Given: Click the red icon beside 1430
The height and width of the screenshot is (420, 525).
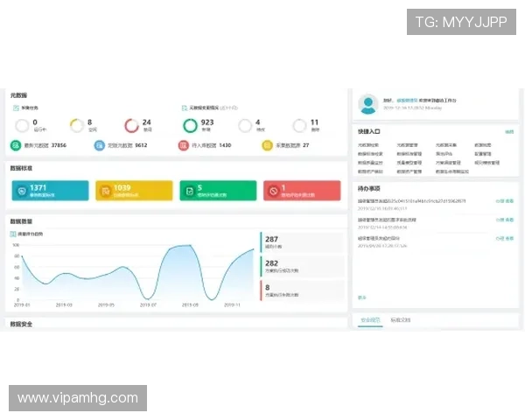Looking at the screenshot, I should [x=184, y=145].
